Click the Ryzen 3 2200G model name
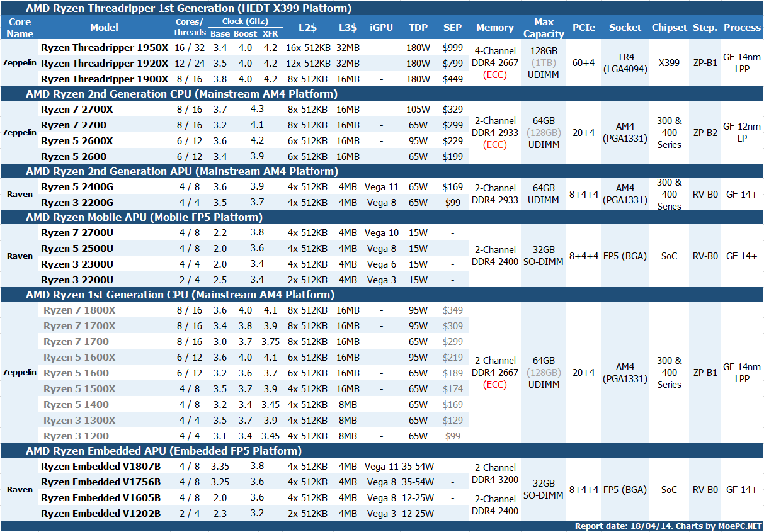764x532 pixels. [77, 203]
